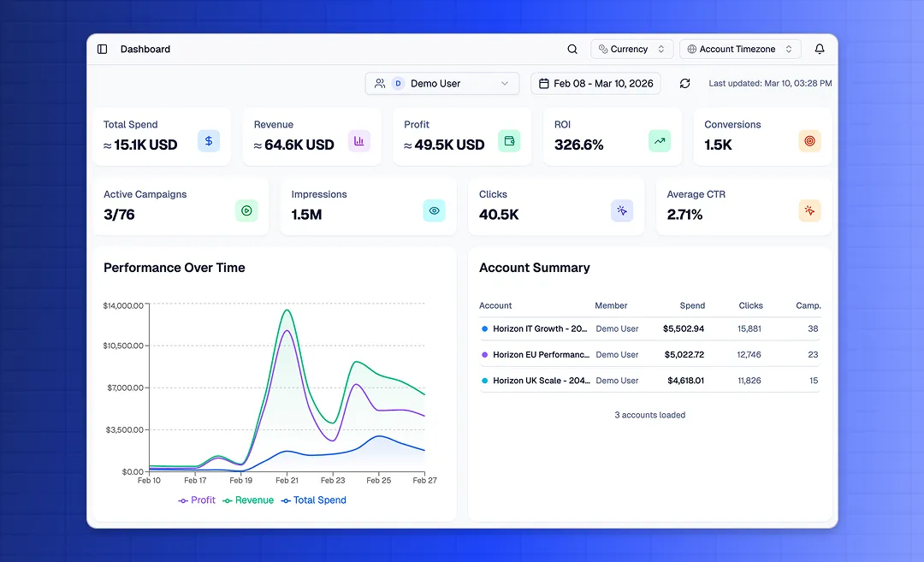
Task: Select the Revenue bar chart icon
Action: tap(358, 140)
